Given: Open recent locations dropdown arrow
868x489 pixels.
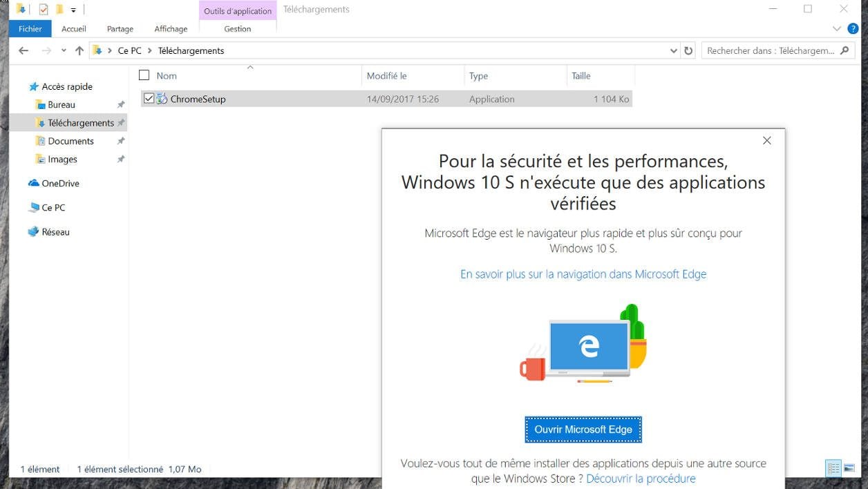Looking at the screenshot, I should click(64, 50).
